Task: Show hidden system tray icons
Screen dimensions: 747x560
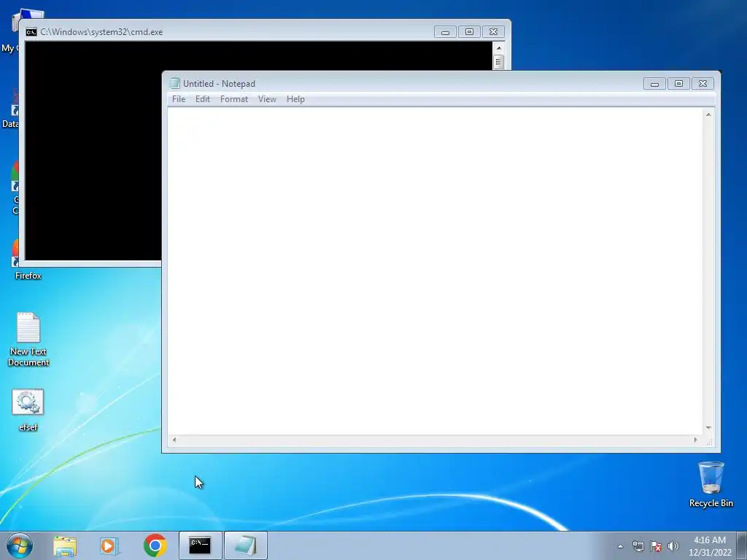Action: coord(620,546)
